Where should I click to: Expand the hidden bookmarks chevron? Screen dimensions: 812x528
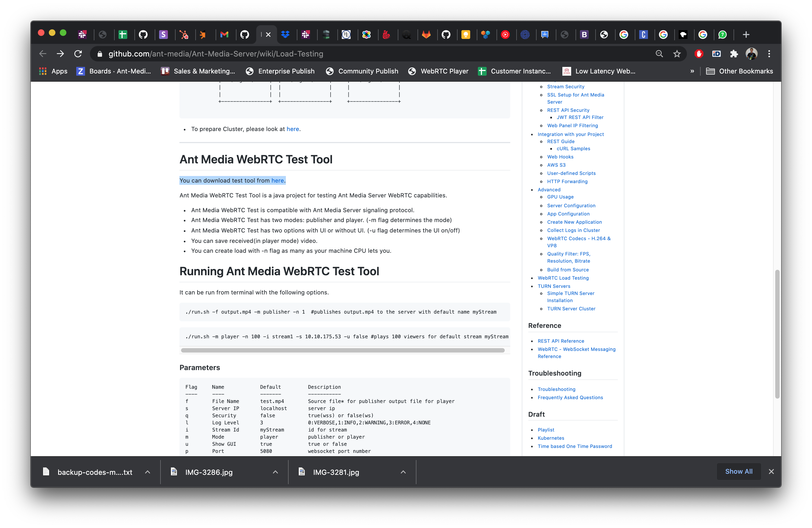(x=692, y=71)
